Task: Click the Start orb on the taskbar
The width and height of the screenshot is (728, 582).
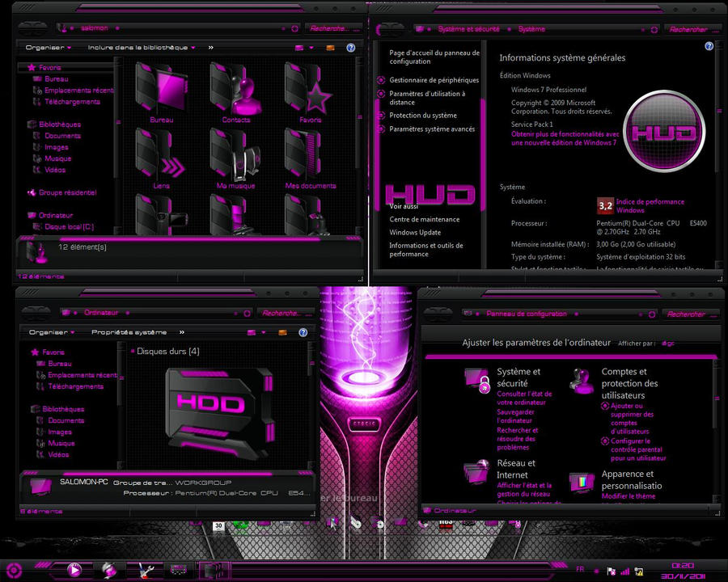Action: [13, 571]
